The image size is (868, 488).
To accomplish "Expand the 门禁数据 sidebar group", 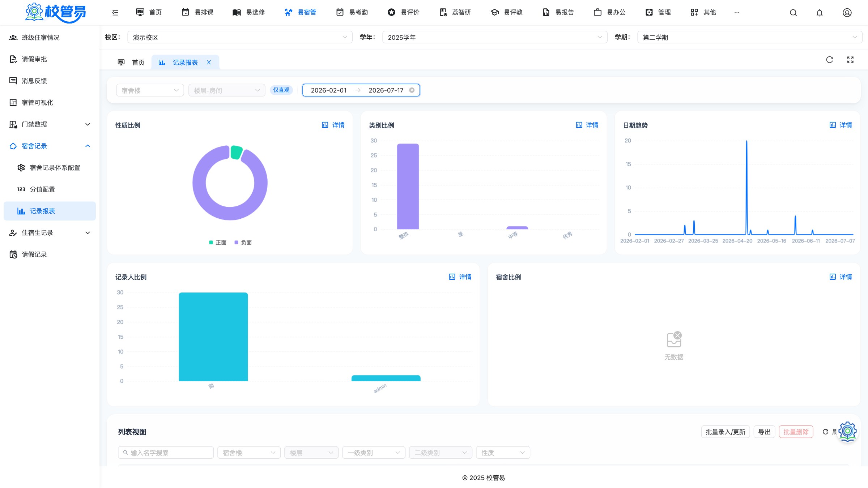I will point(50,124).
